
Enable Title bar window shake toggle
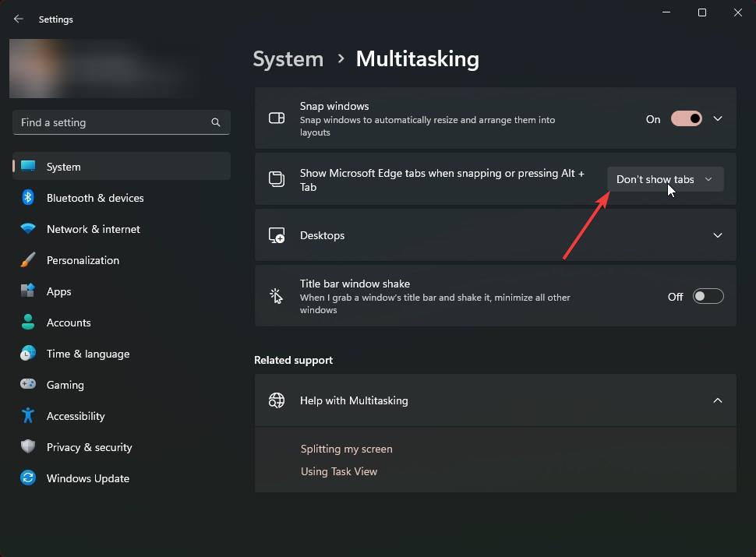coord(708,296)
